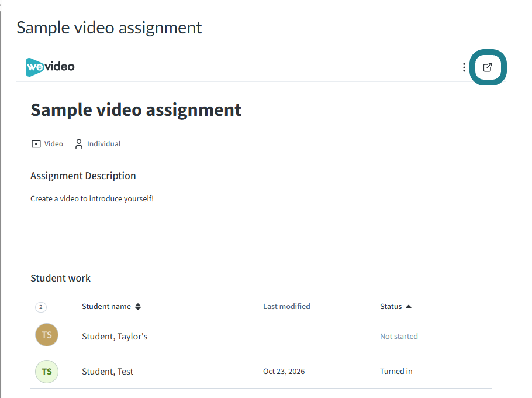Click the Oct 23, 2026 date
532x398 pixels.
(284, 372)
